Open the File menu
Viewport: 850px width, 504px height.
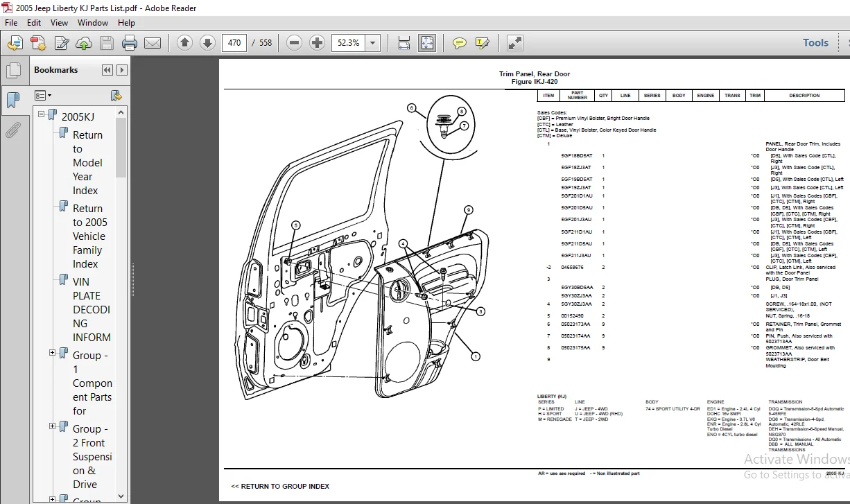point(11,22)
